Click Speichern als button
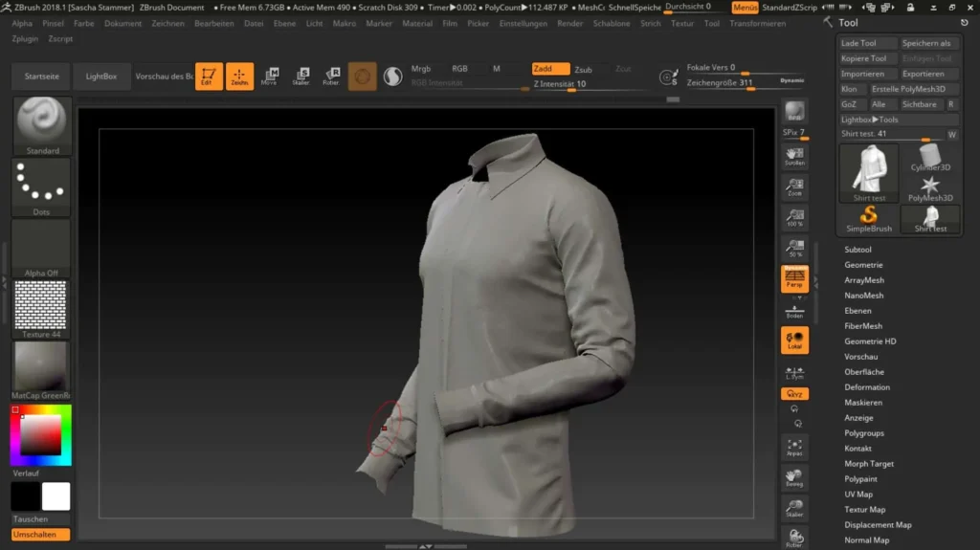The width and height of the screenshot is (980, 550). pyautogui.click(x=929, y=43)
